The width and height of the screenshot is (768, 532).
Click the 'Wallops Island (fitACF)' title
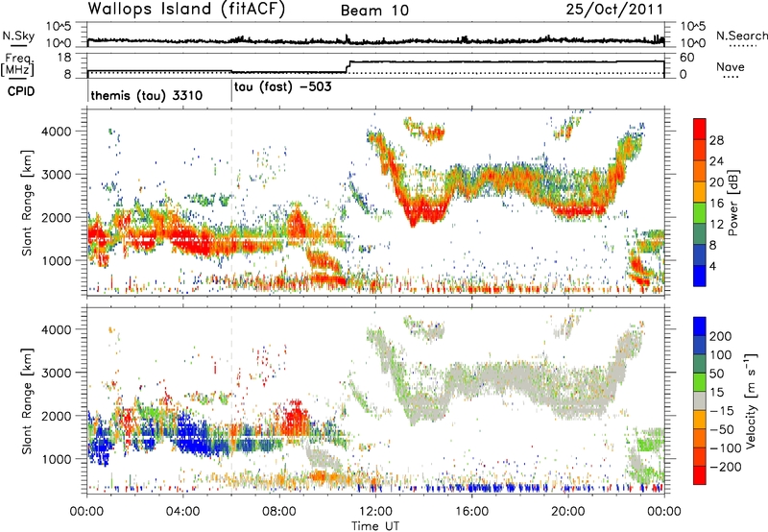pos(186,10)
